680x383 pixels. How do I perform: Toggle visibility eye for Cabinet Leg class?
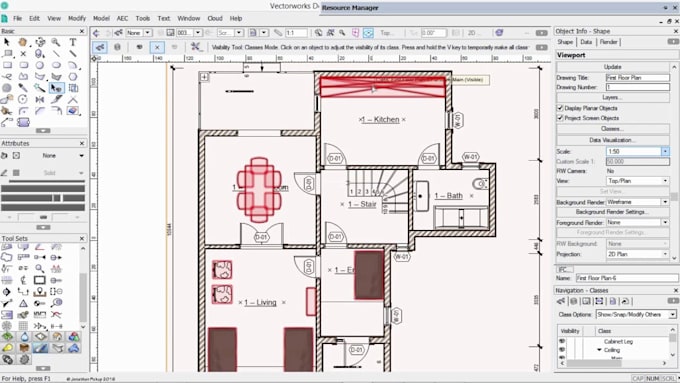point(562,342)
